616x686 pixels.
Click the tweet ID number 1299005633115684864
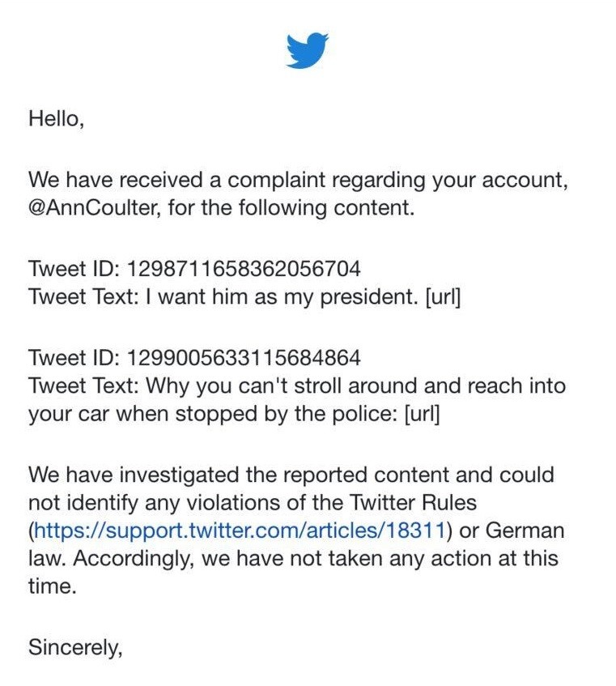click(x=244, y=357)
